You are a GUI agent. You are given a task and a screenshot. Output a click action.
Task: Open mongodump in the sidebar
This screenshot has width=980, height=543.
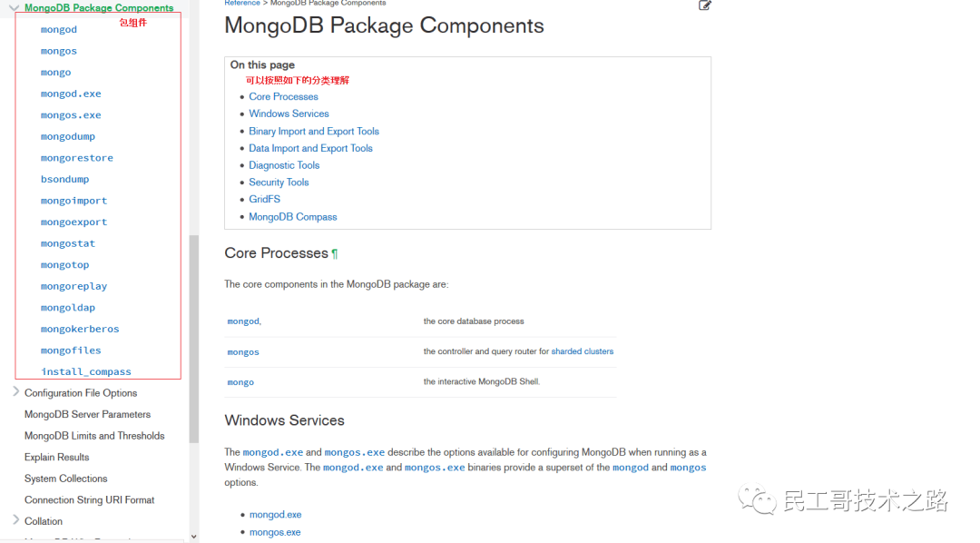[x=67, y=136]
